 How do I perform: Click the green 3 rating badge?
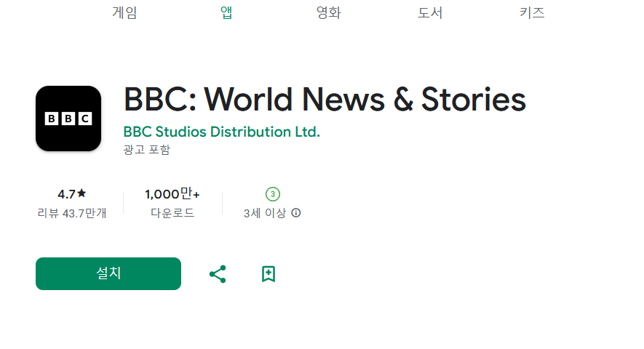(273, 194)
